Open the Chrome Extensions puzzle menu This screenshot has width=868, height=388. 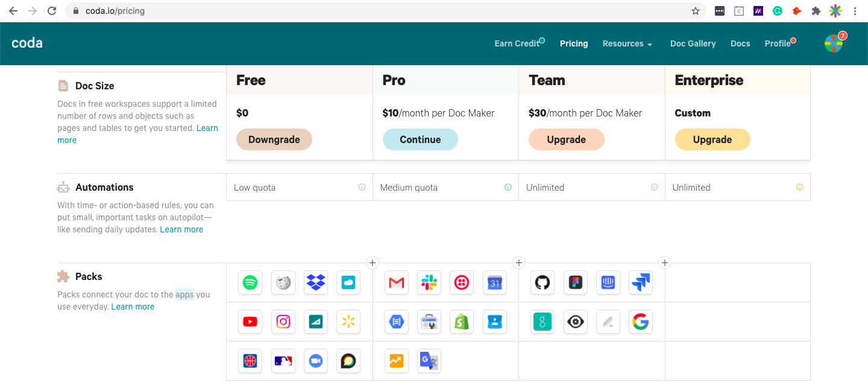(816, 11)
